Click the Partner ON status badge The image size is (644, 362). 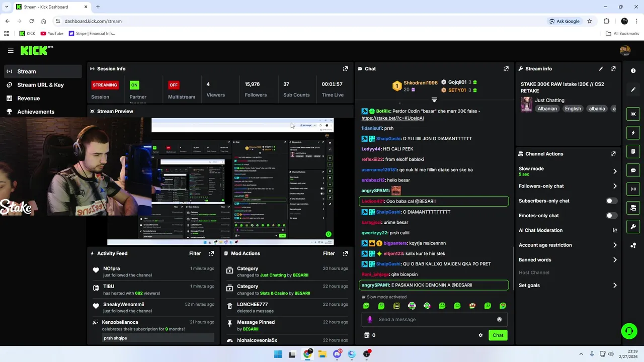click(x=134, y=85)
